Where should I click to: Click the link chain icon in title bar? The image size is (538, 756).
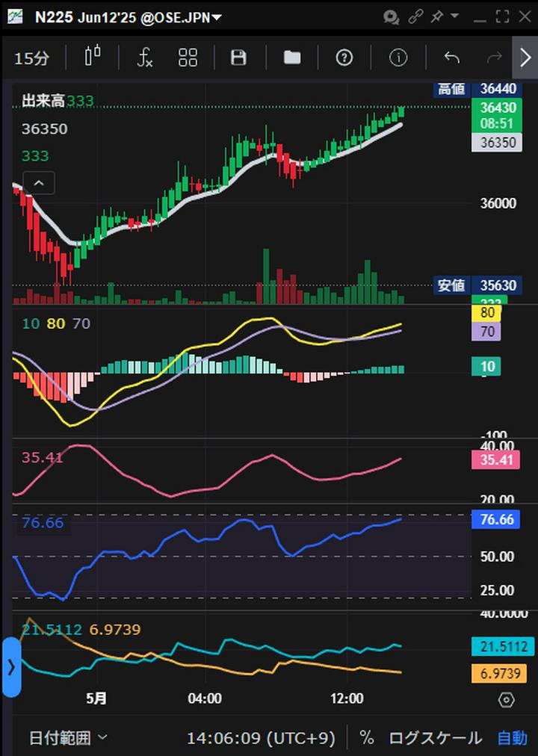pyautogui.click(x=415, y=16)
